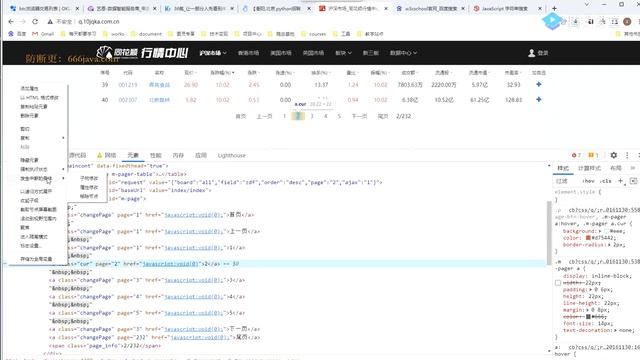Screen dimensions: 640x360
Task: Open the courses bookmark folder
Action: (313, 34)
